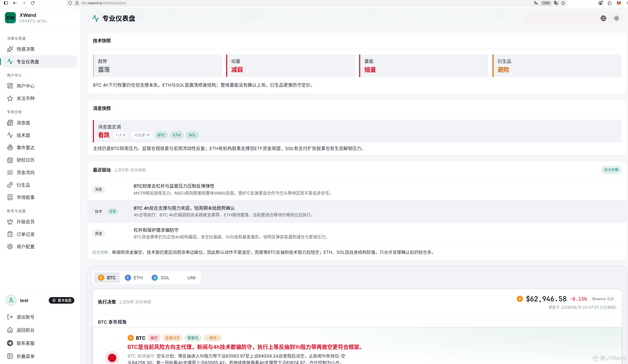Click the XWand logo
Viewport: 628px width, 364px height.
point(10,18)
